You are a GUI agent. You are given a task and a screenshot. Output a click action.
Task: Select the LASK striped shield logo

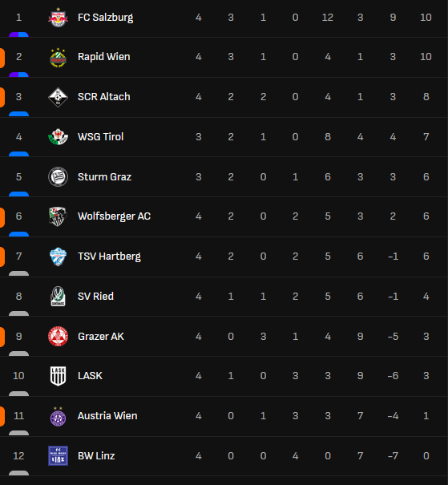(59, 376)
